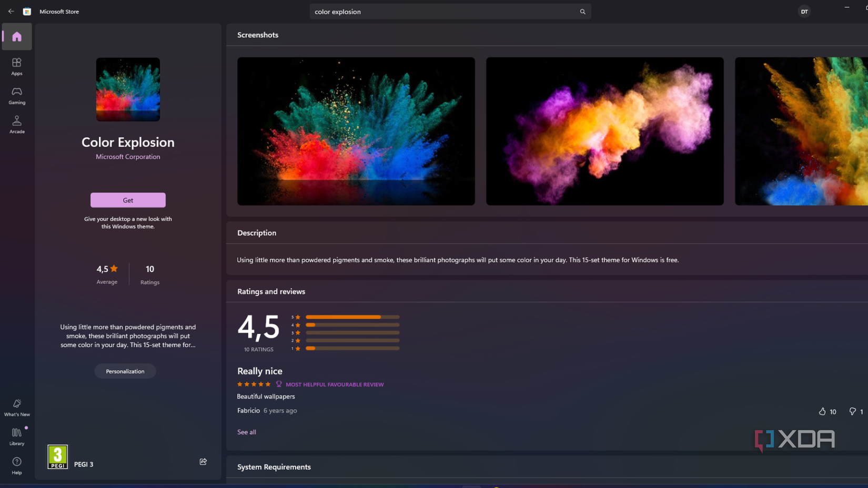Select the Home icon in sidebar

pos(16,36)
